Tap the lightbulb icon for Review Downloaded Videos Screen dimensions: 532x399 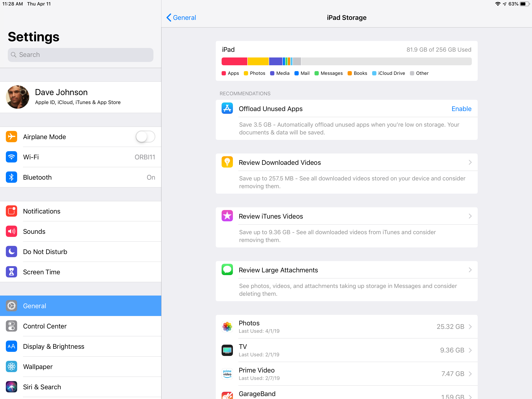pos(227,162)
